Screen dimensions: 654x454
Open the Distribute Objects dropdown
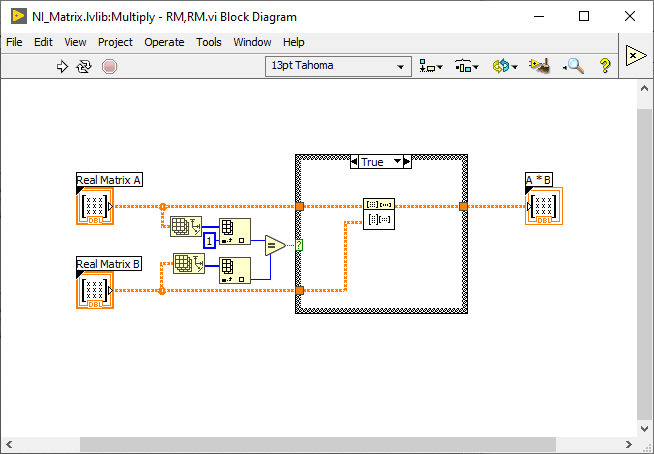click(x=466, y=66)
